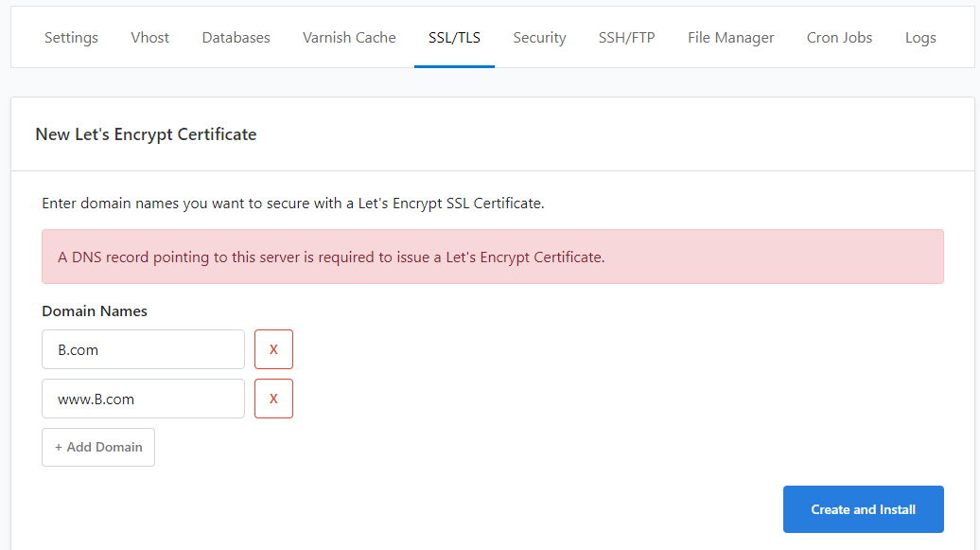Click the Create and Install button
The image size is (980, 550).
coord(863,509)
